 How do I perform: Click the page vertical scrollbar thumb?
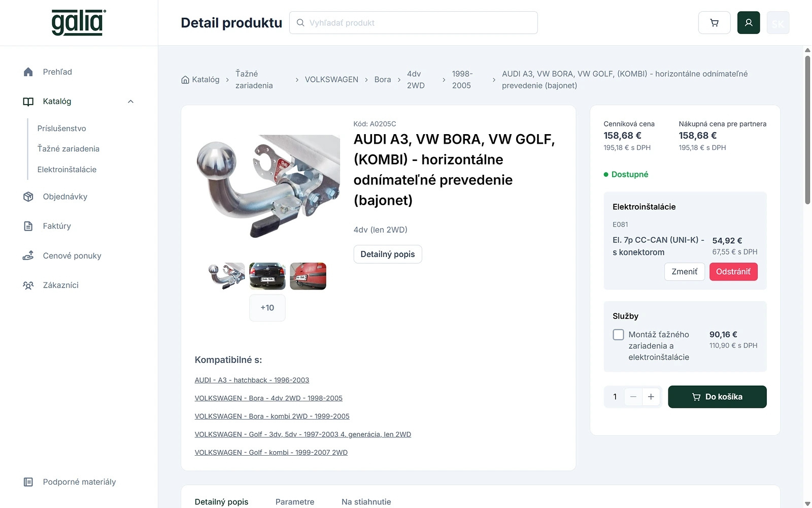click(807, 130)
